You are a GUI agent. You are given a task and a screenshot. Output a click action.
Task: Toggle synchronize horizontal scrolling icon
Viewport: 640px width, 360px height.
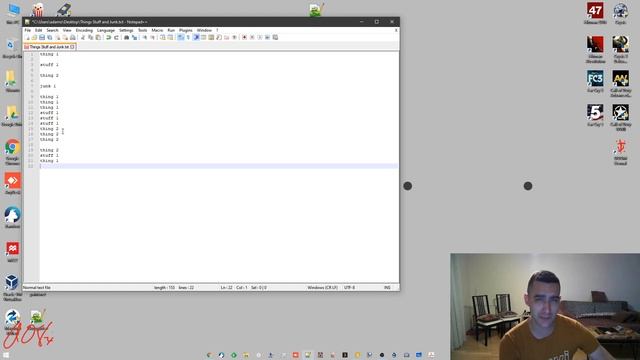170,37
